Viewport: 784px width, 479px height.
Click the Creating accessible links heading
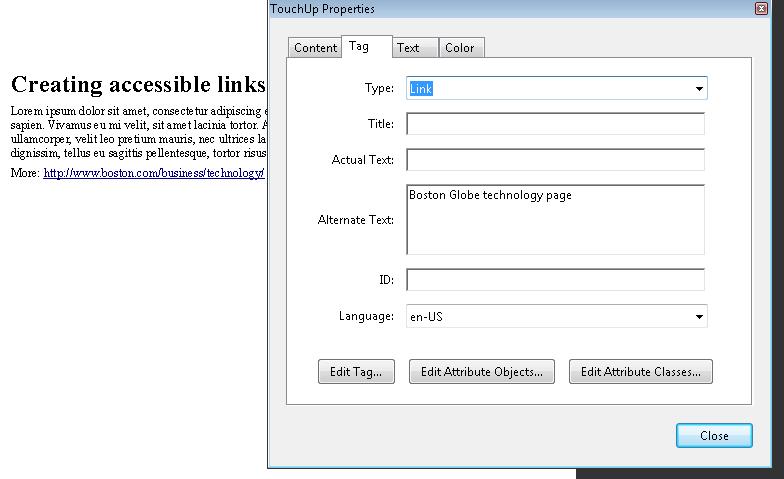[x=138, y=84]
